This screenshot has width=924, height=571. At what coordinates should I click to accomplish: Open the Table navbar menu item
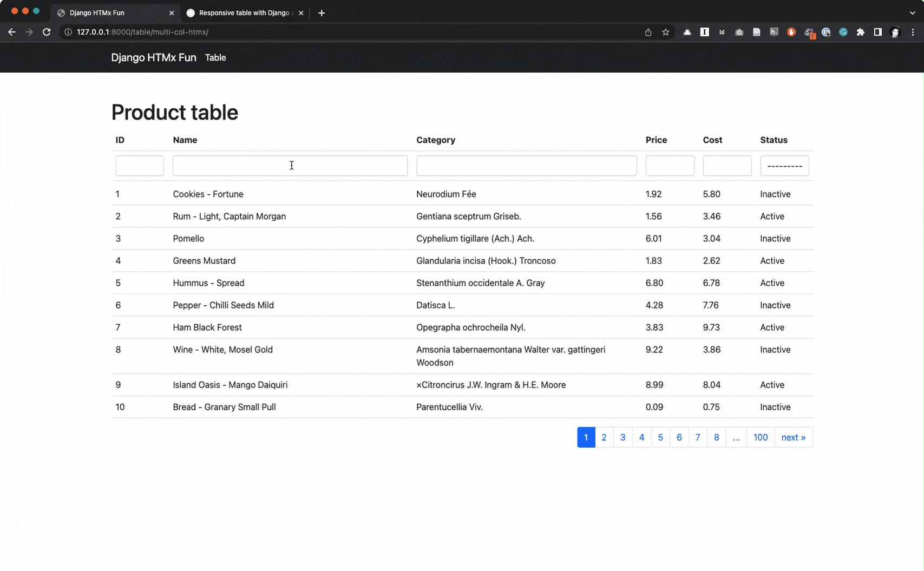pyautogui.click(x=215, y=57)
